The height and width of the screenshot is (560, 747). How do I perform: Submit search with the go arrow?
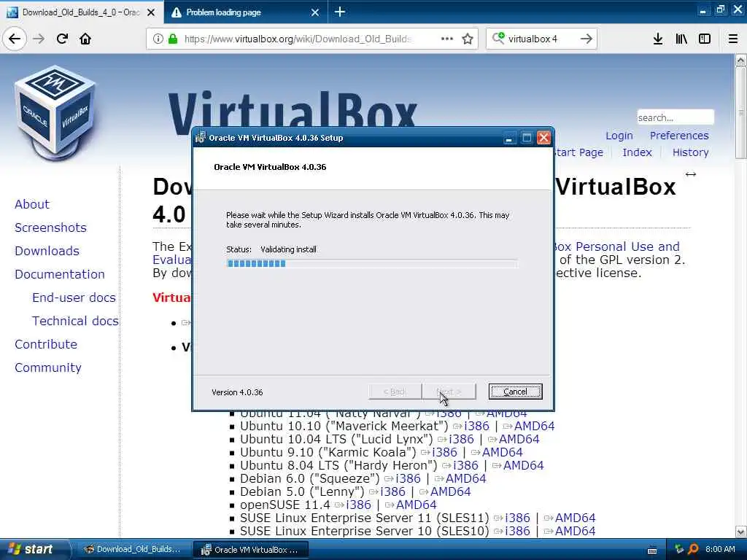[x=586, y=39]
